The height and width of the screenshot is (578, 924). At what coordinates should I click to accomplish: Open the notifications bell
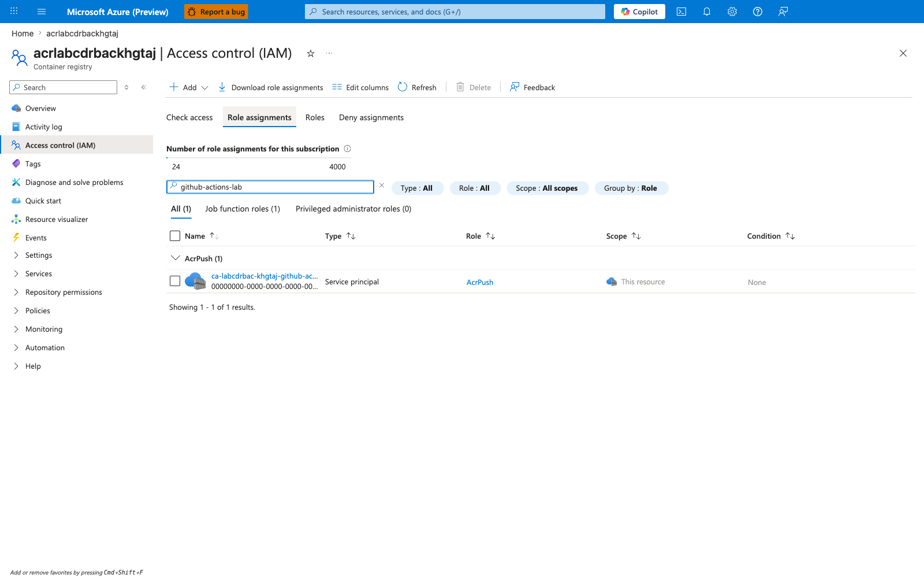[707, 12]
